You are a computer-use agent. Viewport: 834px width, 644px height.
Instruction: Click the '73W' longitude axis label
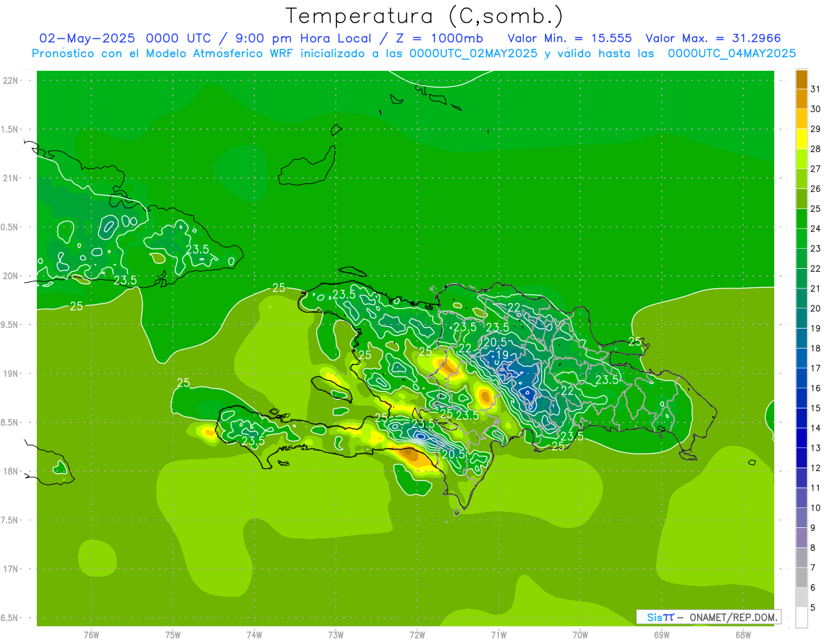(336, 634)
